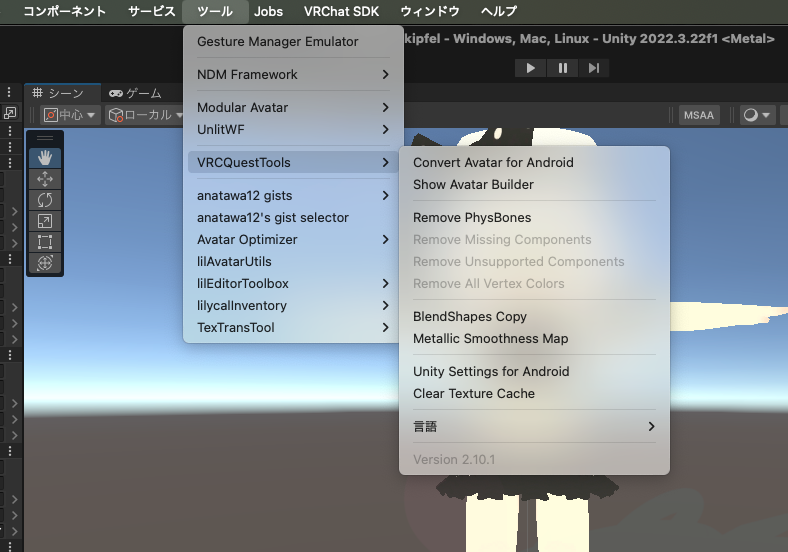Select the Rotate tool
The width and height of the screenshot is (788, 552).
[45, 200]
